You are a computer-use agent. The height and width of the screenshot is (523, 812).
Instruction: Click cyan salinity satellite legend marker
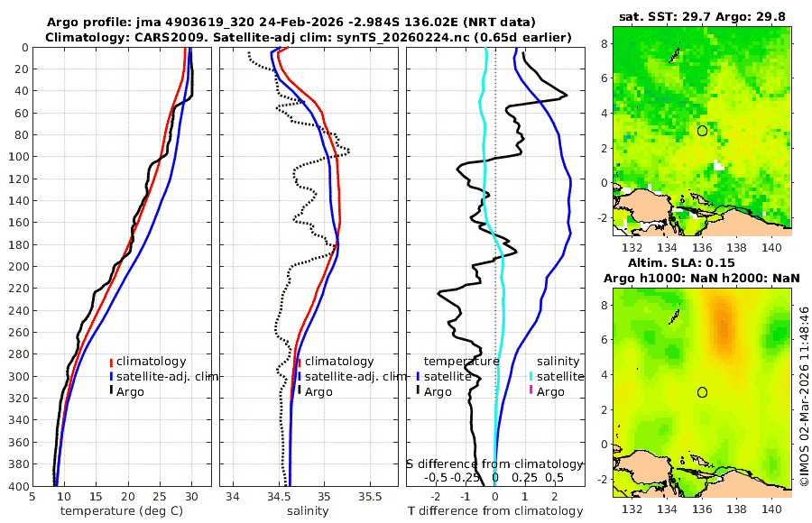point(531,376)
